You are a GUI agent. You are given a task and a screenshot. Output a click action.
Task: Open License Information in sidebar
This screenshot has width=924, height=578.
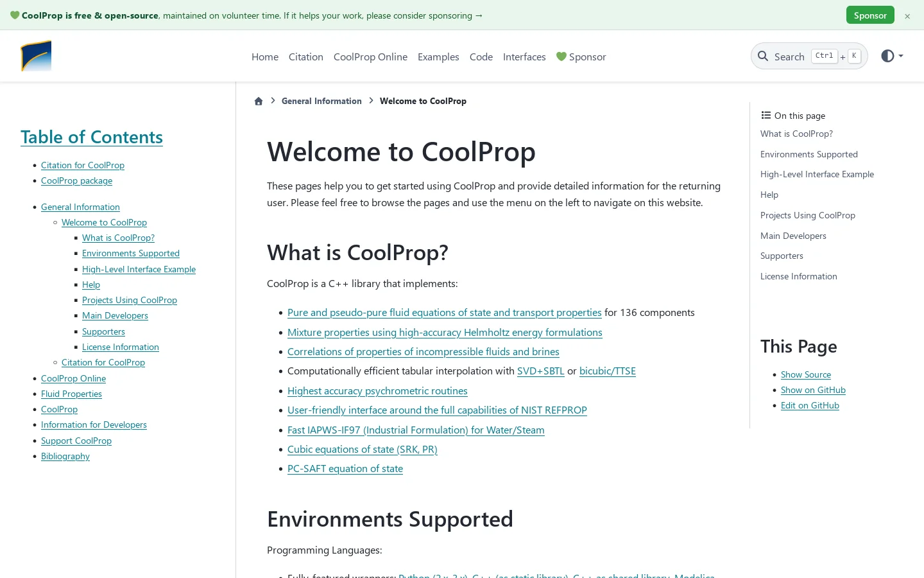(121, 347)
